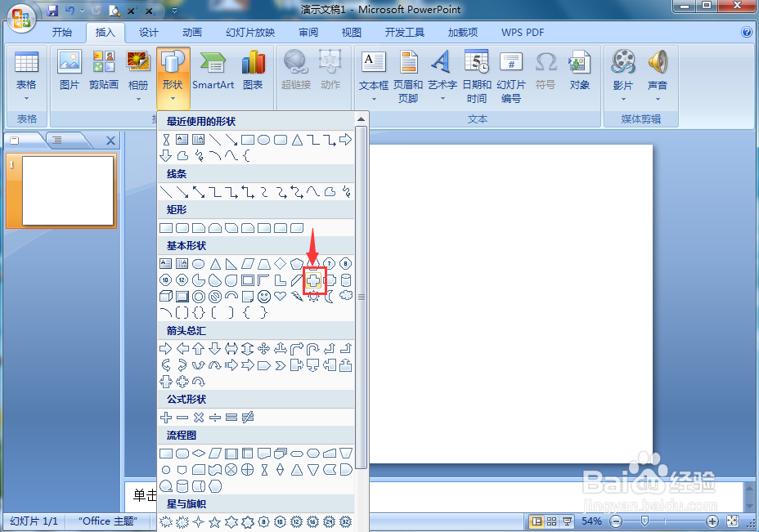The image size is (759, 532).
Task: Click the Office button logo
Action: pos(20,19)
